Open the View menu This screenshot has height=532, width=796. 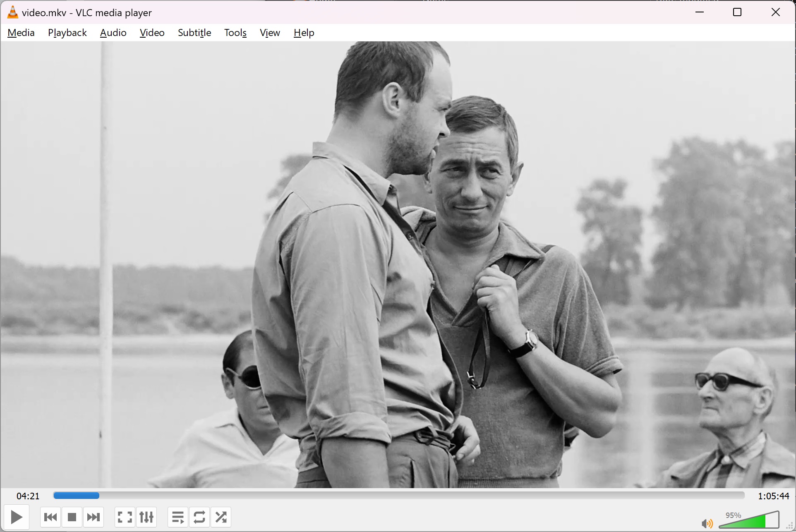(x=270, y=33)
